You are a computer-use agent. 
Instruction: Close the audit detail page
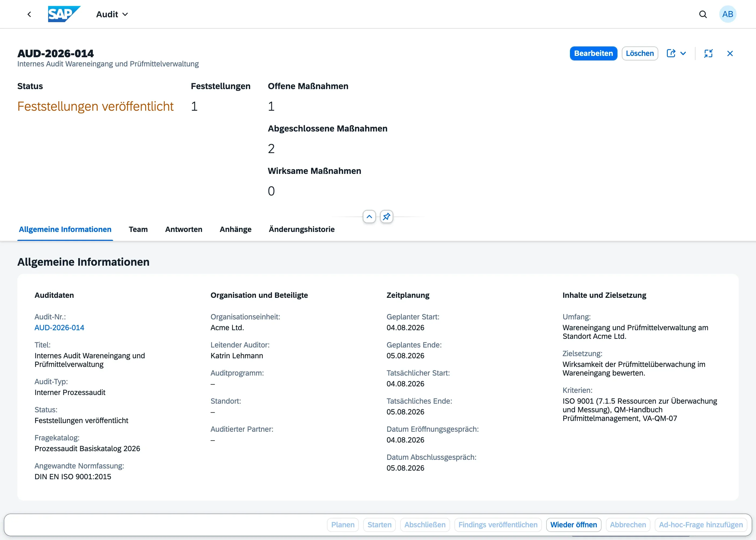click(730, 53)
